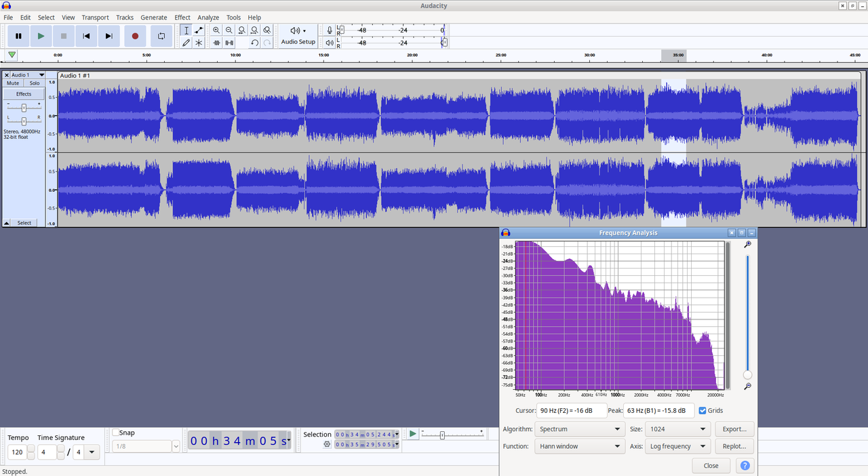868x476 pixels.
Task: Click Fit Selection to Width icon
Action: coord(241,31)
